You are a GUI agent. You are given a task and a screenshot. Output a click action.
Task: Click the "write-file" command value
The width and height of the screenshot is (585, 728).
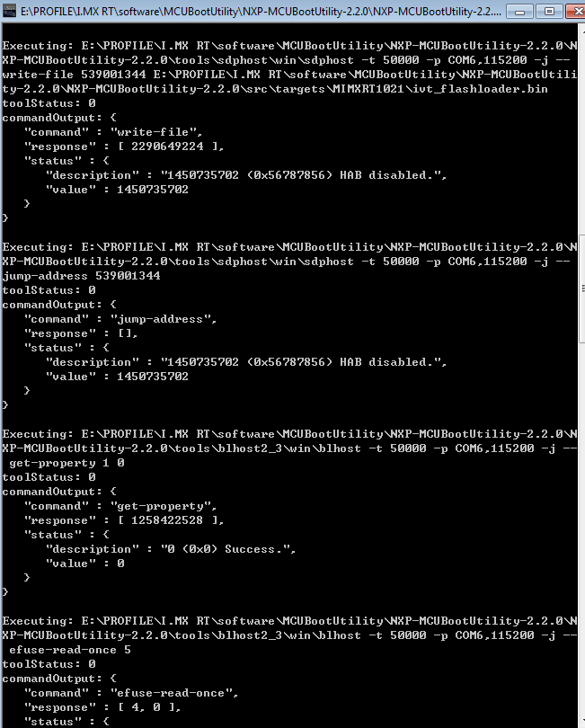tap(156, 132)
